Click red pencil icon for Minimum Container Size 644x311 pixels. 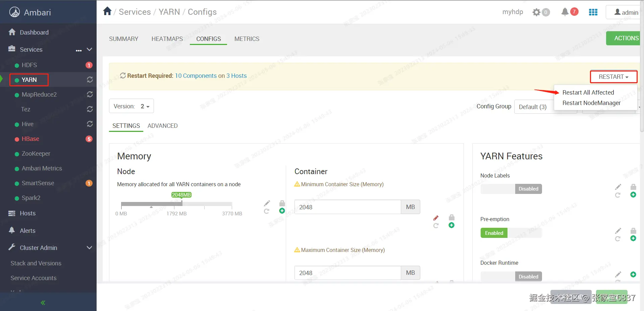click(436, 218)
